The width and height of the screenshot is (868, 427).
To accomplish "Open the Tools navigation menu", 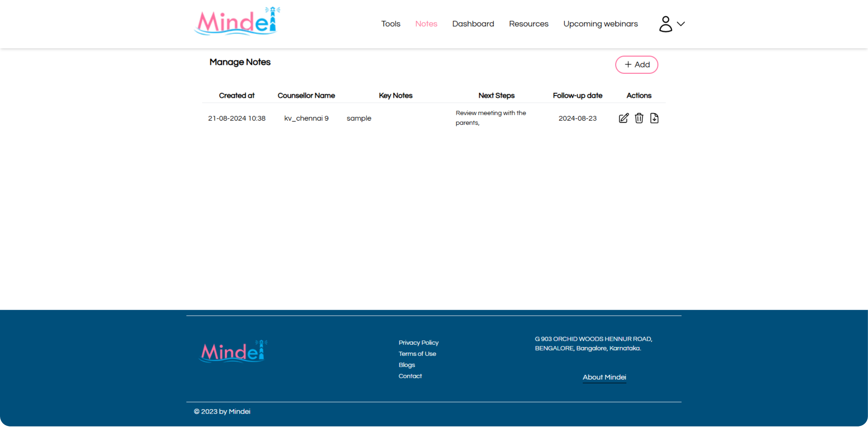I will pos(391,24).
